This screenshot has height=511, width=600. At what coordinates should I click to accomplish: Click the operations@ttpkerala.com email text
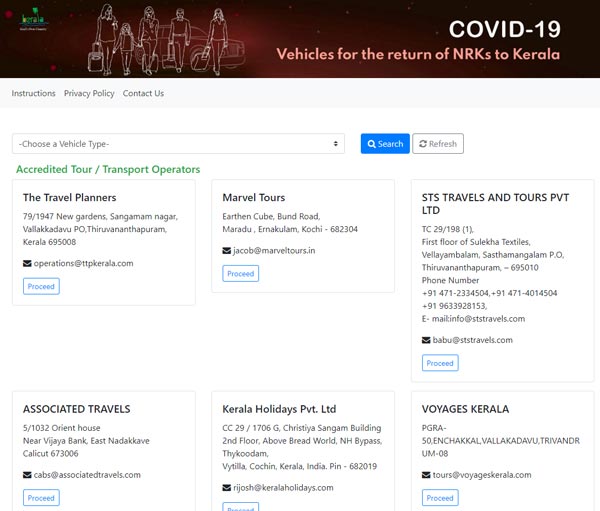point(83,263)
